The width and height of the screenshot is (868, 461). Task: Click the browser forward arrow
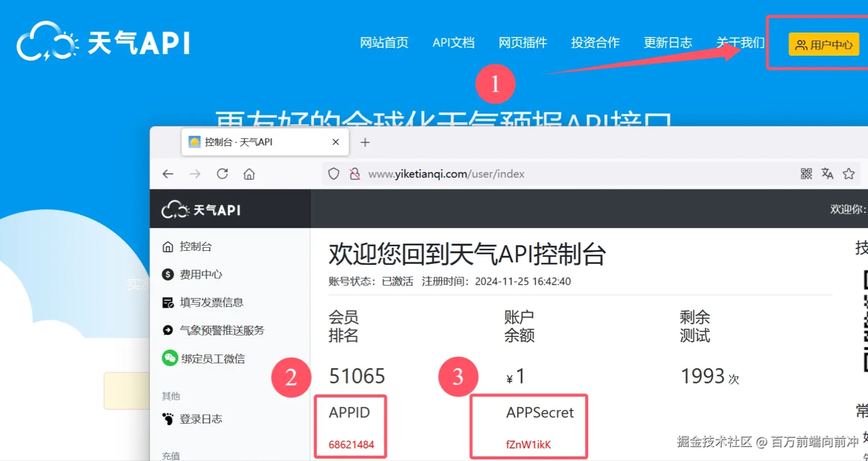click(195, 174)
